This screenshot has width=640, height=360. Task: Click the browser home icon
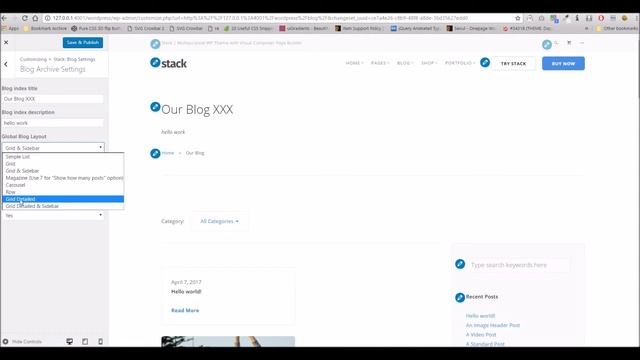point(36,18)
